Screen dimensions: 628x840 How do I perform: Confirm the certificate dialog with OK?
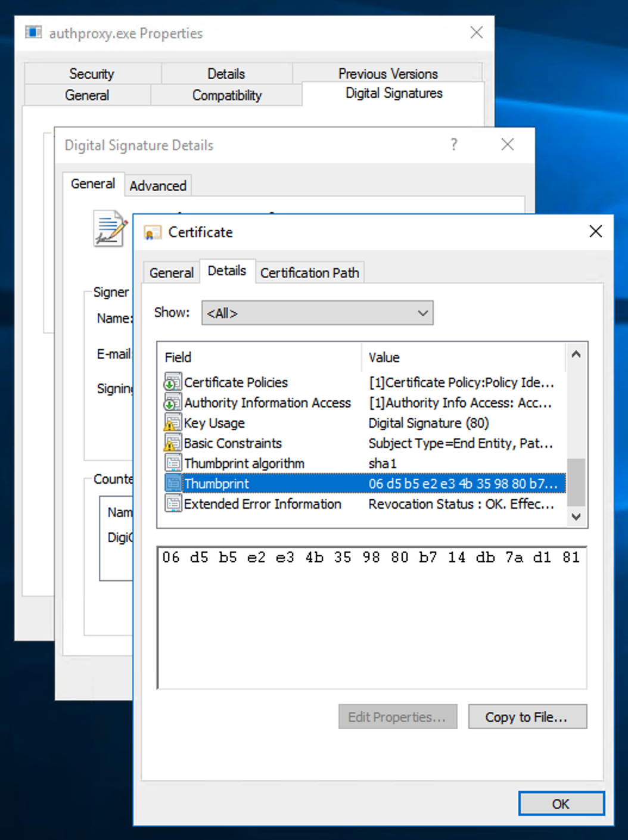[x=561, y=804]
